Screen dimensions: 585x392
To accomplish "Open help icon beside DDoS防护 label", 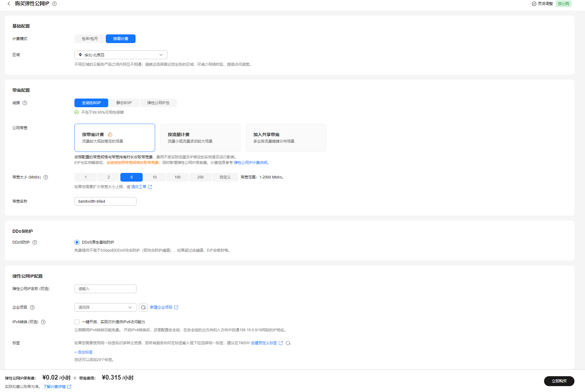I will (x=35, y=242).
